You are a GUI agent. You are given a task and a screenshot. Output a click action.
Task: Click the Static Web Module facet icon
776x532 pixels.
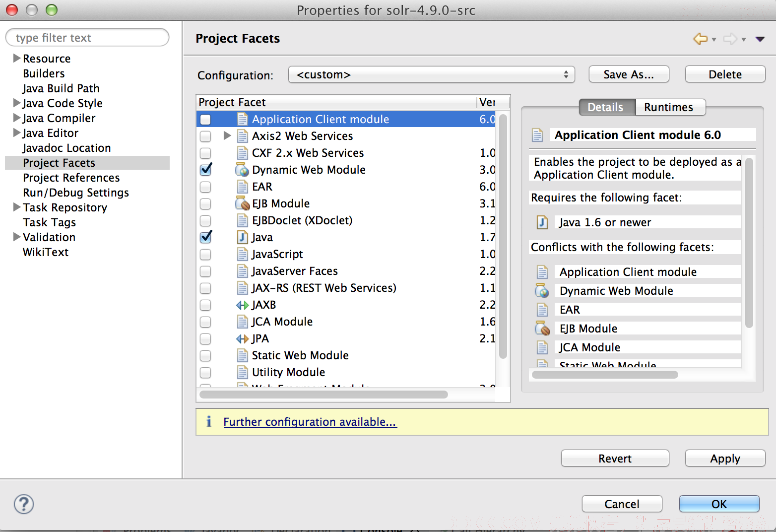pos(242,355)
